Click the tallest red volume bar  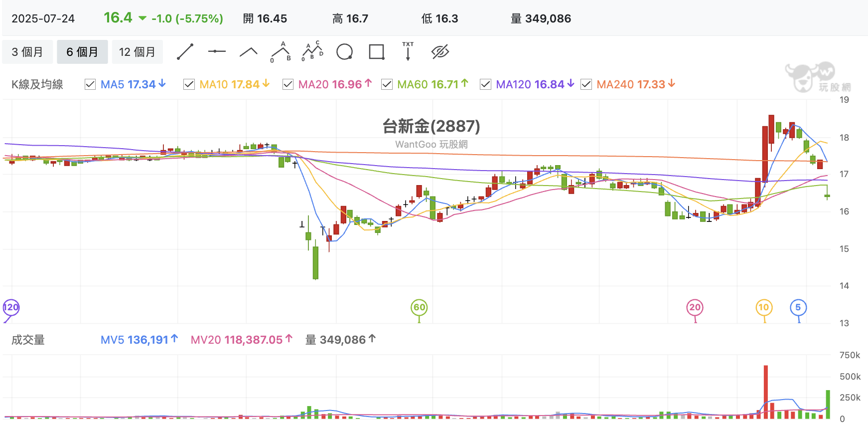765,392
